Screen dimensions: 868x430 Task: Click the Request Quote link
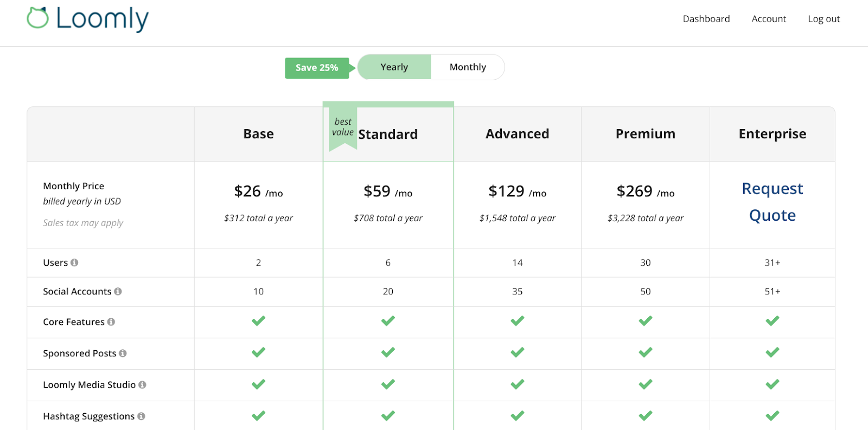(772, 202)
